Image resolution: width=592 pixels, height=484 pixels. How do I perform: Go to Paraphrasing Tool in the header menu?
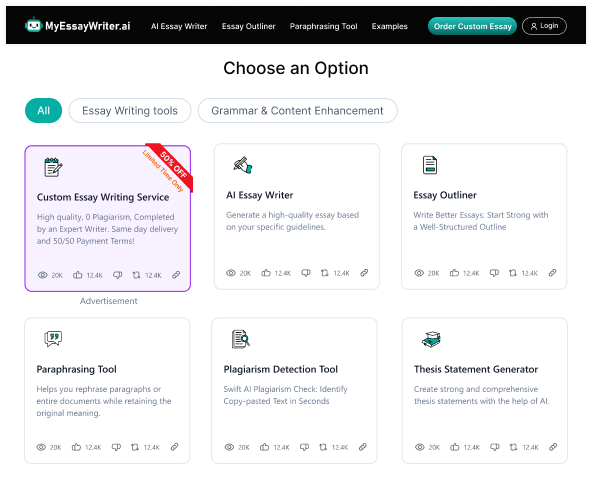coord(323,26)
